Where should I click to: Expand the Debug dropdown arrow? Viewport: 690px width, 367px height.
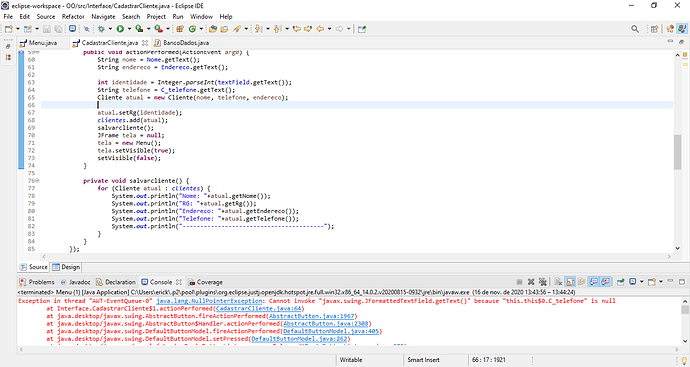[x=110, y=29]
